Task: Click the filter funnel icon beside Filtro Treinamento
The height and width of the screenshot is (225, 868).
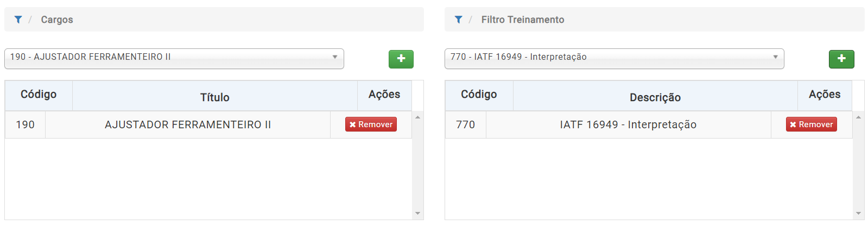Action: pos(458,20)
